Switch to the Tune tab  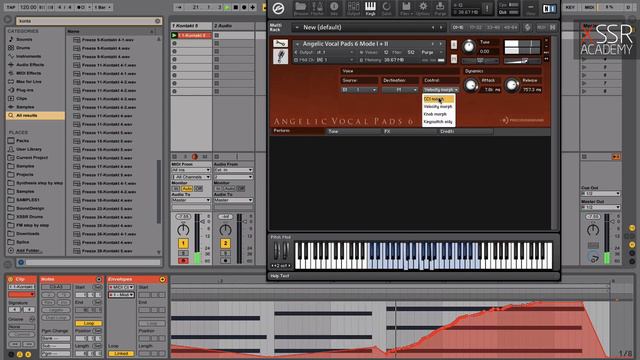[353, 131]
